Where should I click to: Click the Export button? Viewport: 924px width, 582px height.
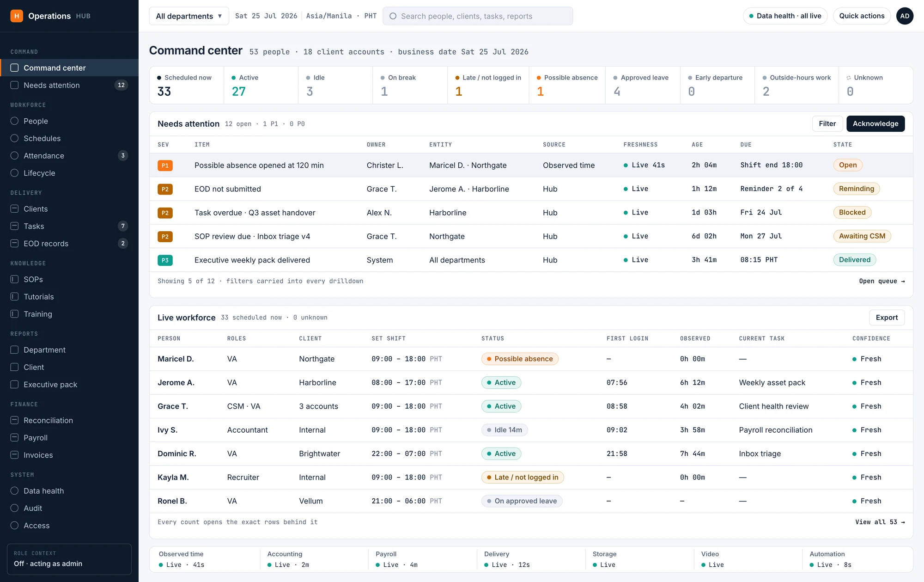click(887, 318)
